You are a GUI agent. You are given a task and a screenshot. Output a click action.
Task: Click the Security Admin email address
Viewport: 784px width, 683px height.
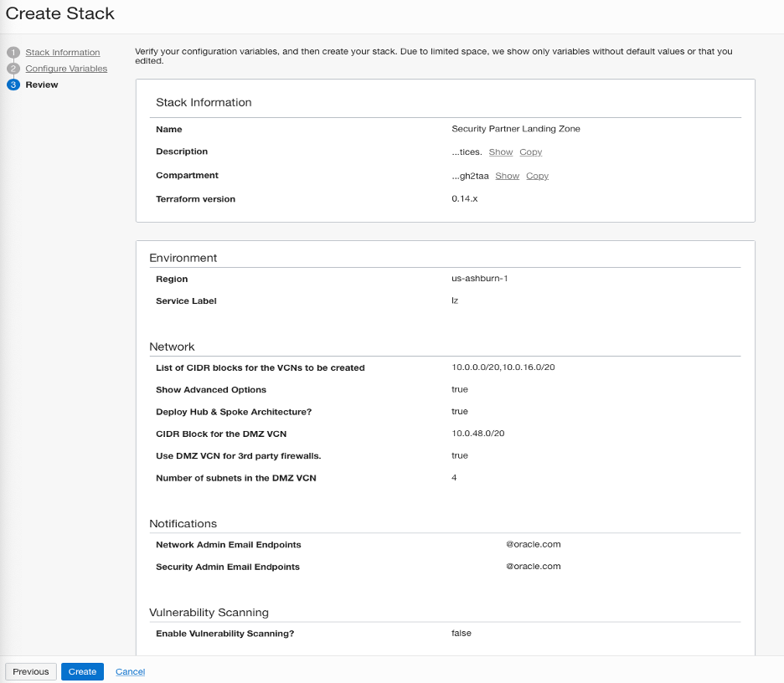click(505, 567)
